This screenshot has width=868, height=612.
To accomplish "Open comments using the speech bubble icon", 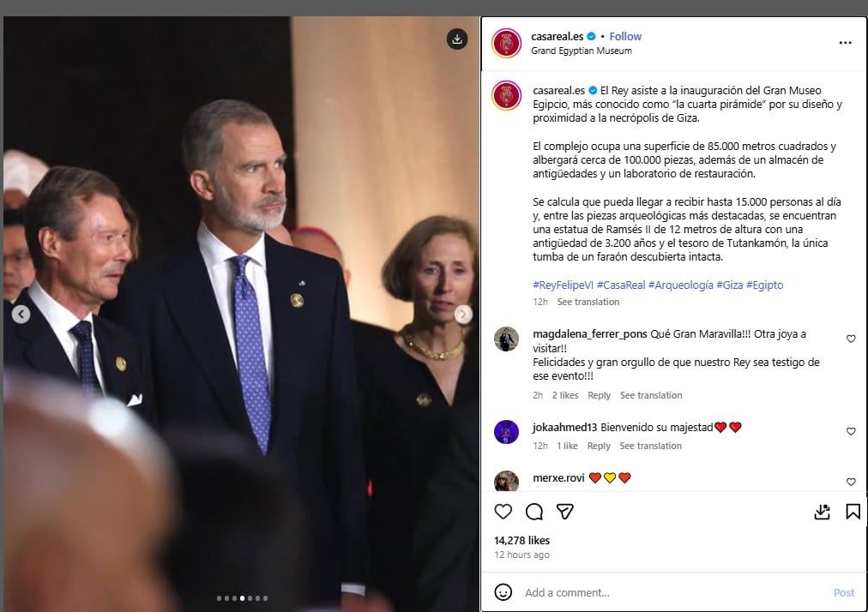I will (x=534, y=512).
